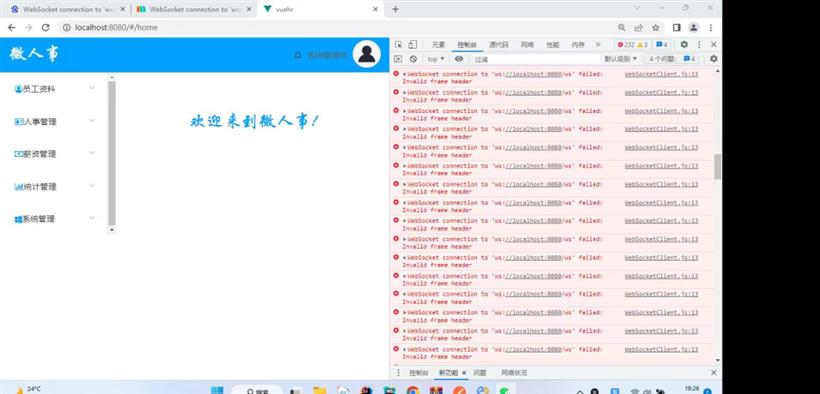The image size is (820, 394).
Task: Switch to the 元素 DevTools tab
Action: pyautogui.click(x=438, y=45)
